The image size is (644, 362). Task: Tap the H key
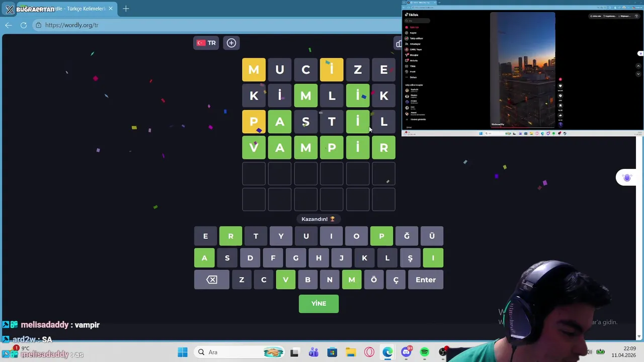point(318,258)
